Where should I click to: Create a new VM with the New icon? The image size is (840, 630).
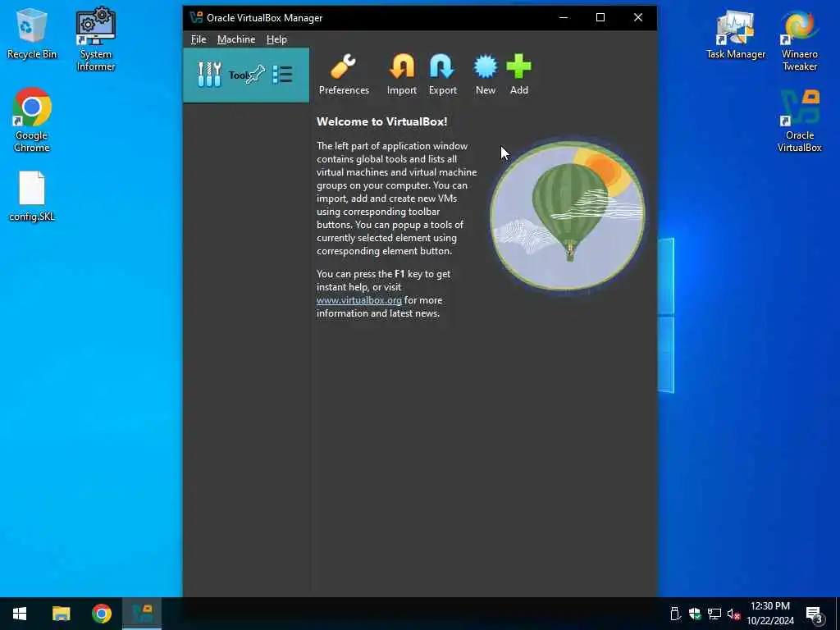pos(486,75)
